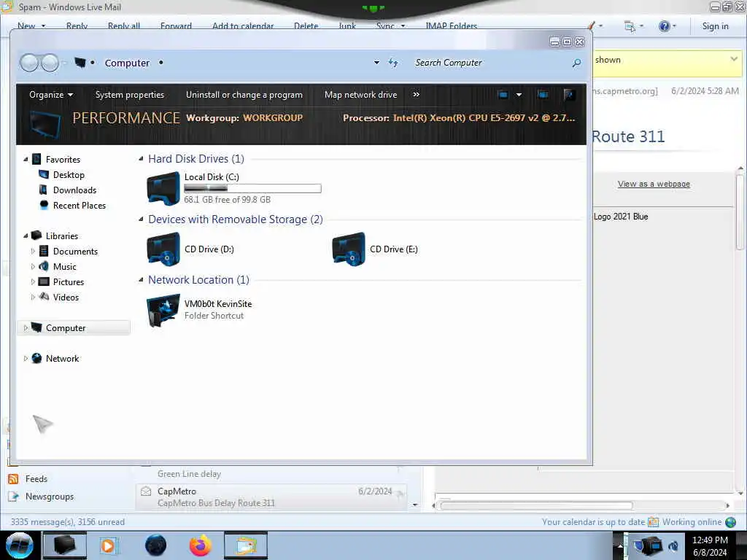Click the Explorer taskbar button
747x560 pixels.
pyautogui.click(x=65, y=545)
